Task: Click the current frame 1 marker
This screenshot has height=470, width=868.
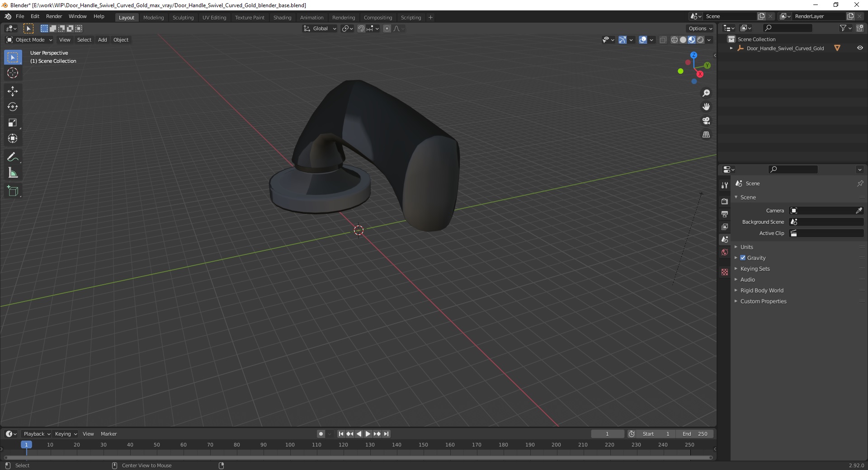Action: coord(26,445)
